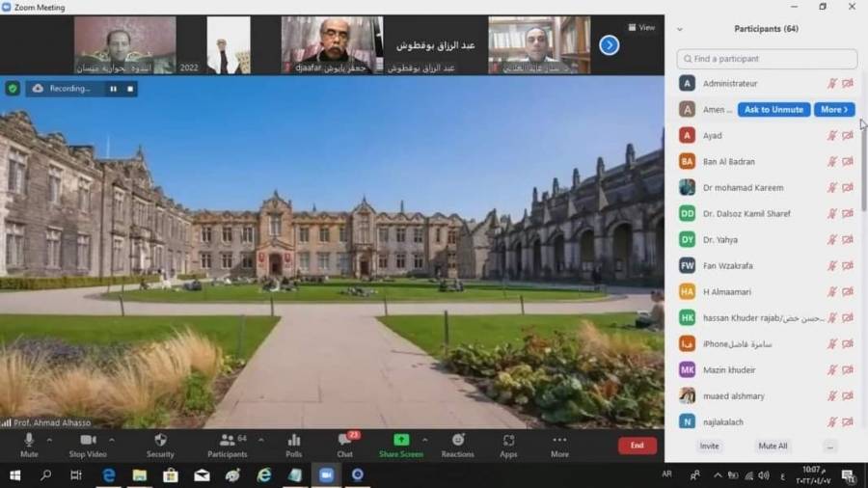Collapse the Participants panel dropdown chevron

(680, 29)
